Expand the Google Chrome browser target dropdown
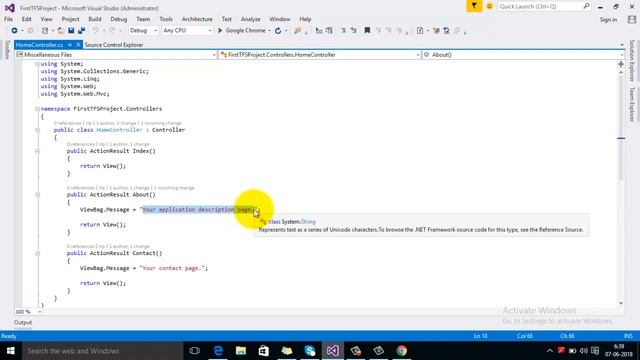The image size is (640, 360). coord(269,31)
